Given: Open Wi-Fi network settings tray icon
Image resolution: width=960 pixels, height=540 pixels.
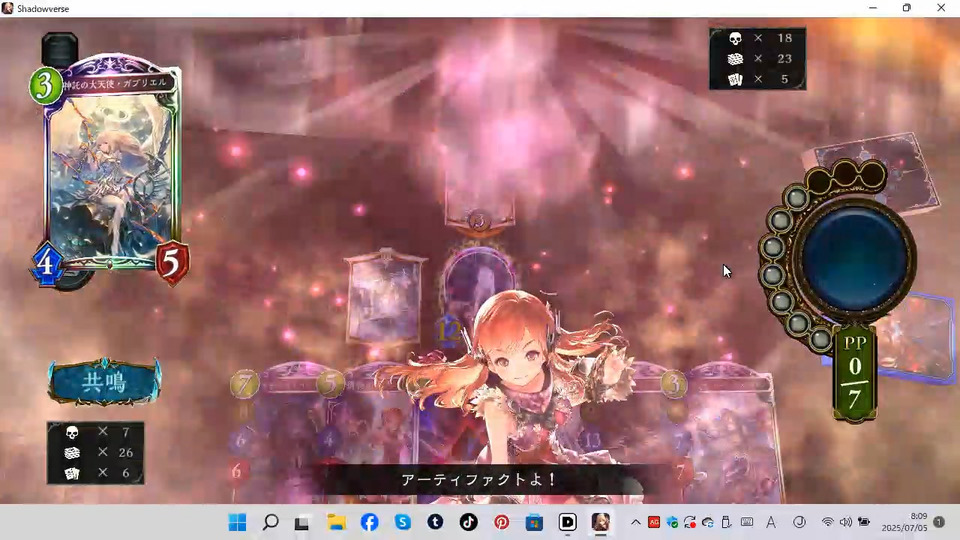Looking at the screenshot, I should point(827,522).
